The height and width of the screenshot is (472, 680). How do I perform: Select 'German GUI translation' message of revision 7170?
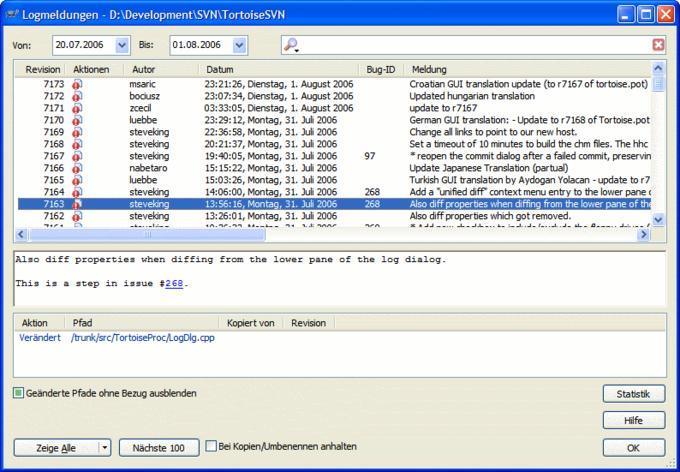point(530,120)
